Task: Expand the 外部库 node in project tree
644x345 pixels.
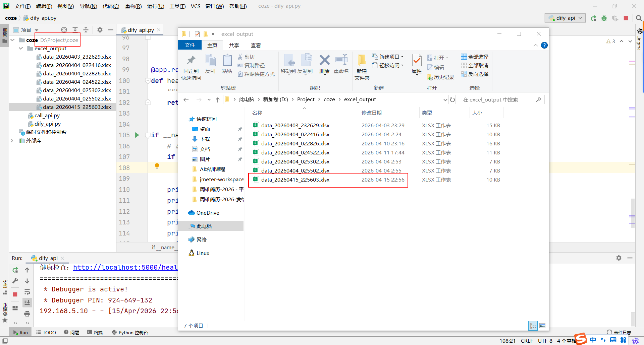Action: tap(12, 141)
